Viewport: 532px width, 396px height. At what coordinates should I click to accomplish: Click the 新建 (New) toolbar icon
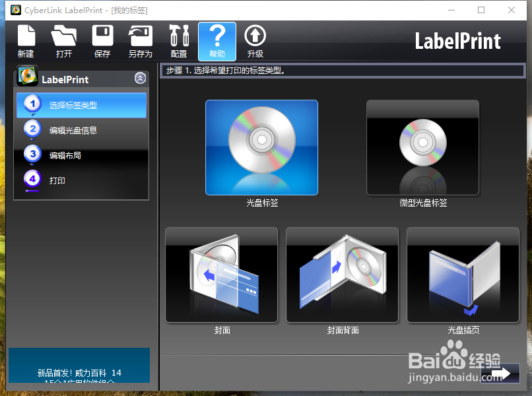coord(26,41)
